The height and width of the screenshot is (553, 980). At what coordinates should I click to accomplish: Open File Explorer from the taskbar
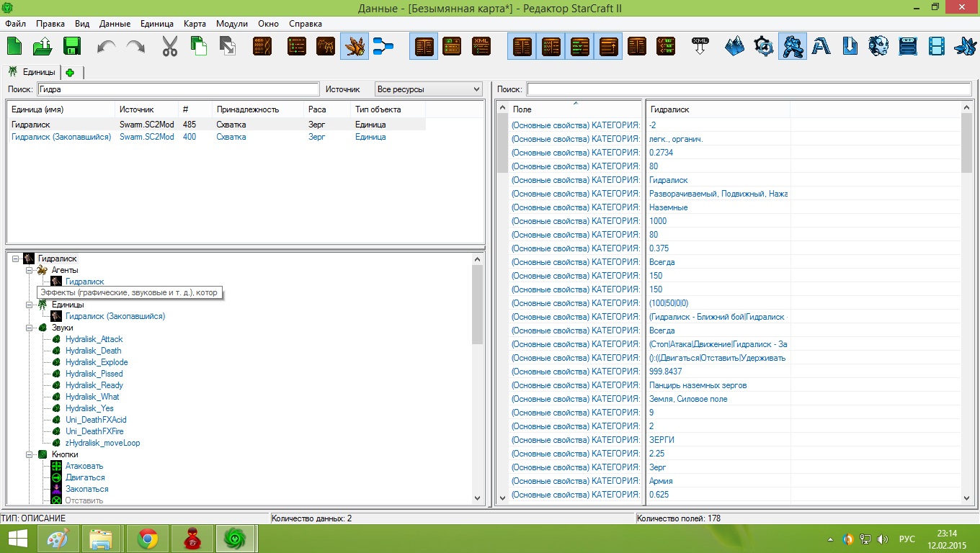(x=100, y=539)
